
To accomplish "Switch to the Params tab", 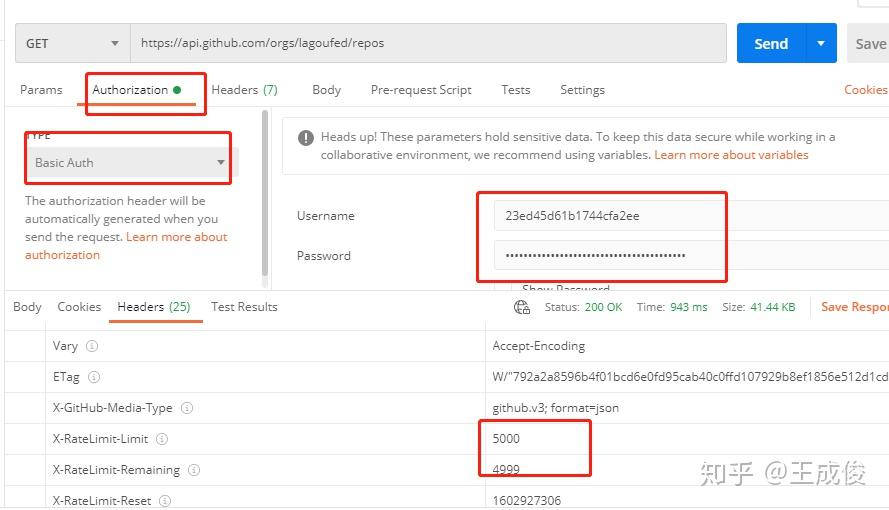I will click(x=41, y=90).
